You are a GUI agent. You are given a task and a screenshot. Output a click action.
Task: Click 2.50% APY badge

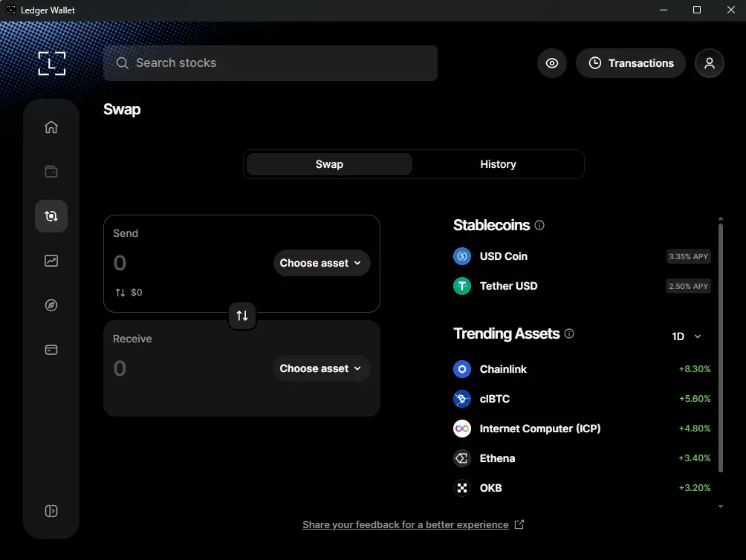click(689, 286)
